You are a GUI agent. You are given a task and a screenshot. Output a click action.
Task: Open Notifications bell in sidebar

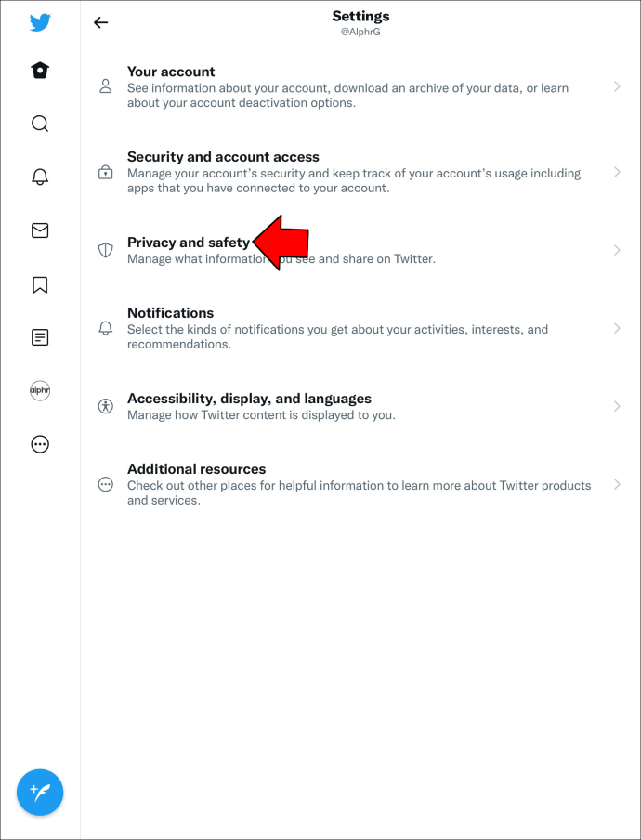tap(40, 177)
